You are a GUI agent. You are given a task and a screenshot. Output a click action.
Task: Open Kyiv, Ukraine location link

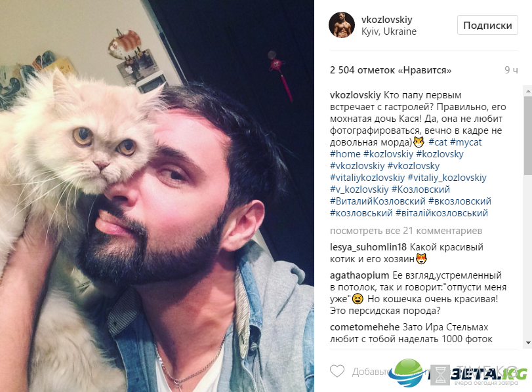pyautogui.click(x=389, y=31)
